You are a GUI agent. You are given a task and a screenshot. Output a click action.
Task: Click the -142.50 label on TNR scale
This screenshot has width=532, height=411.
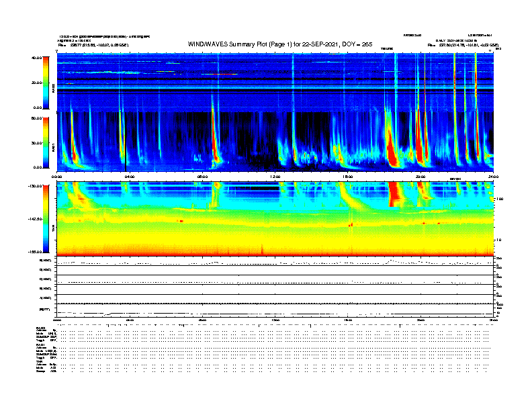pos(35,219)
